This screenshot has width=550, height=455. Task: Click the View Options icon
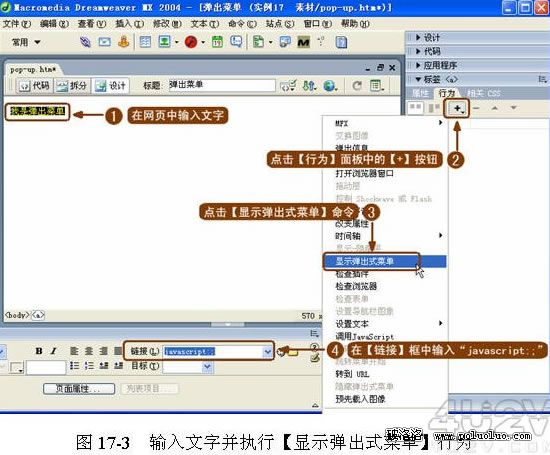click(377, 85)
